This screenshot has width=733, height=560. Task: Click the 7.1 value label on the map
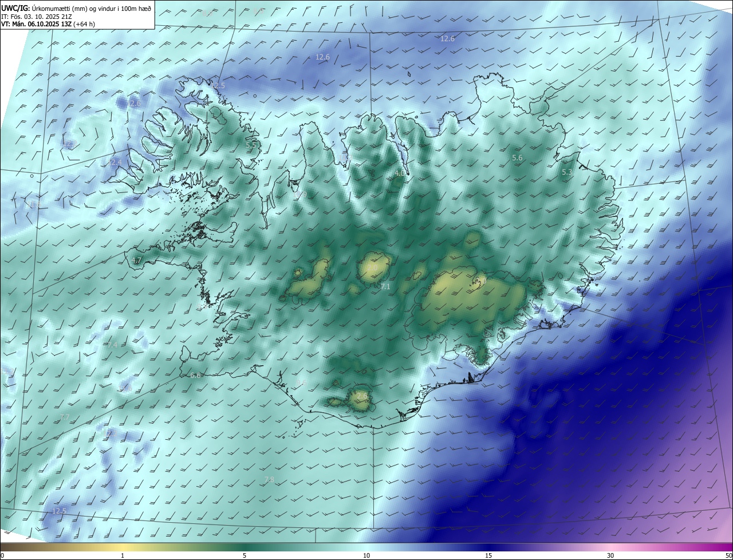[x=385, y=286]
